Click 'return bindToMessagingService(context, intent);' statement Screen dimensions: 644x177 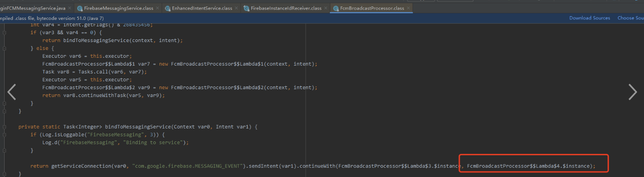pyautogui.click(x=112, y=40)
